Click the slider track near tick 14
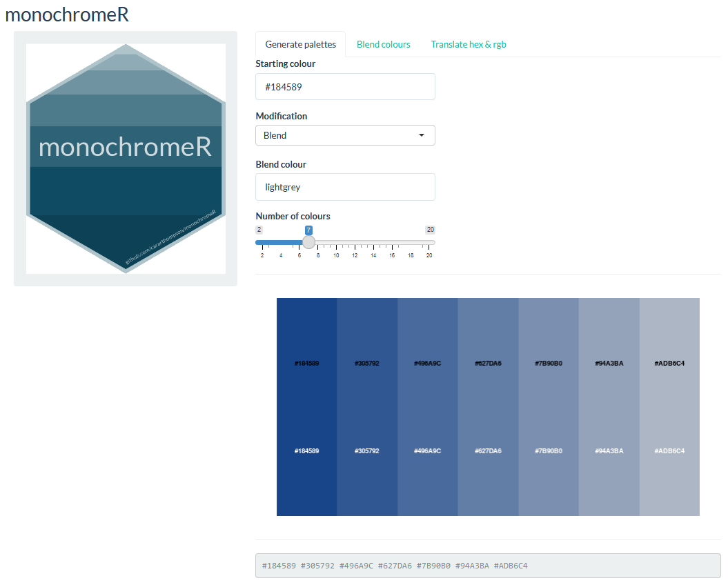Image resolution: width=728 pixels, height=585 pixels. [373, 242]
